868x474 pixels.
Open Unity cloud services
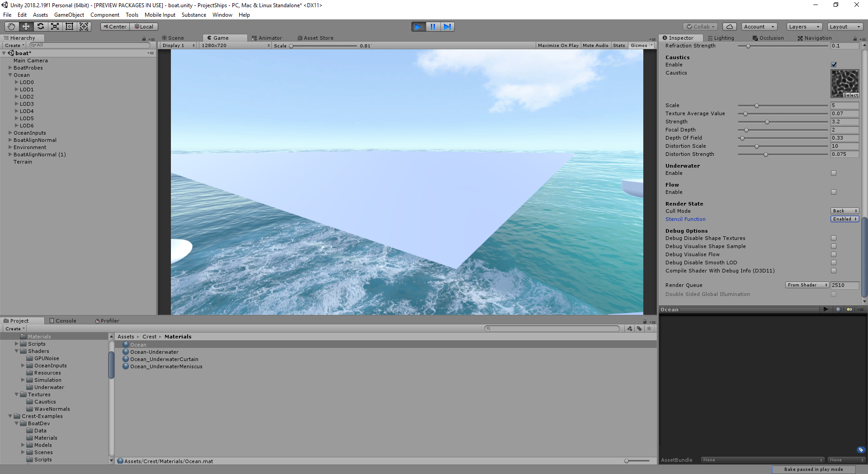pos(729,26)
